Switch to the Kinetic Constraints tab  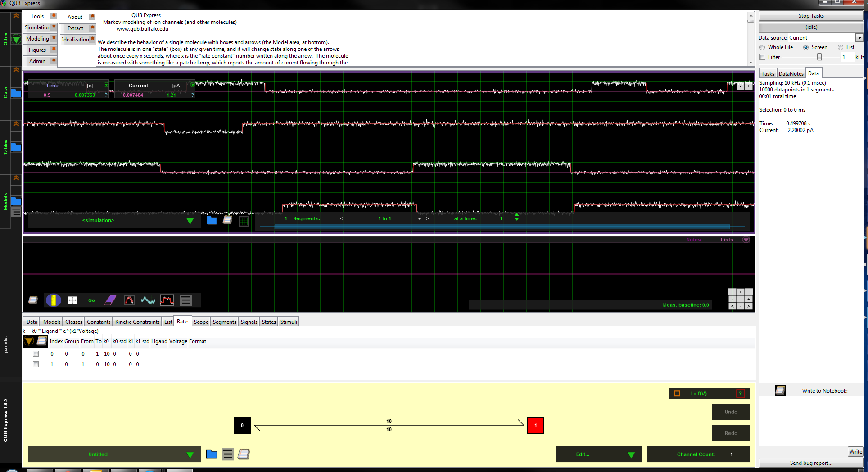137,322
